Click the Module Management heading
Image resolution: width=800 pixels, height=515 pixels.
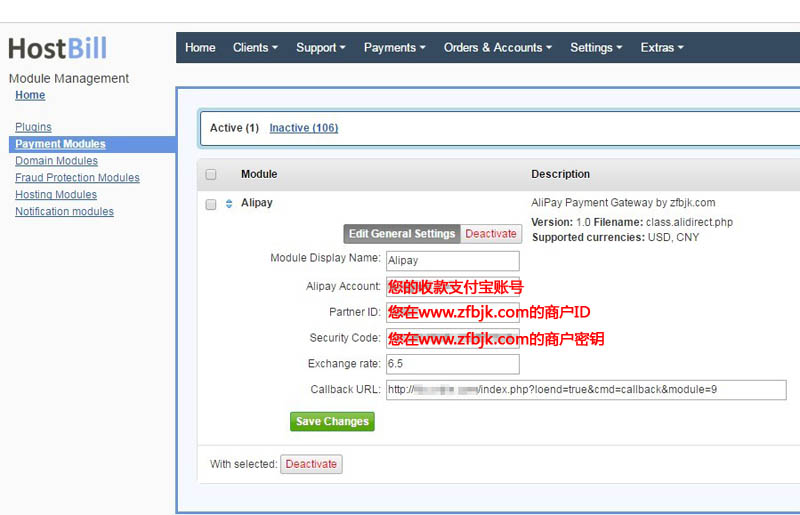click(x=69, y=79)
